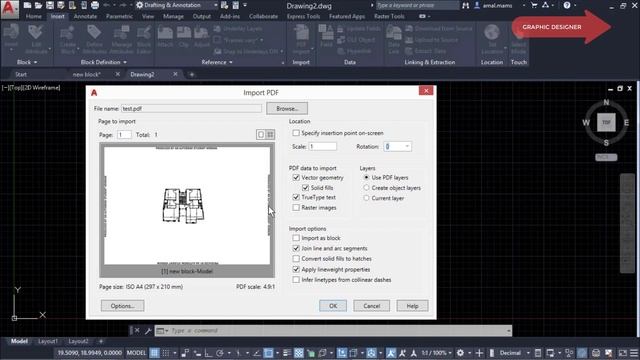Open the quick access toolbar customize dropdown

(245, 5)
